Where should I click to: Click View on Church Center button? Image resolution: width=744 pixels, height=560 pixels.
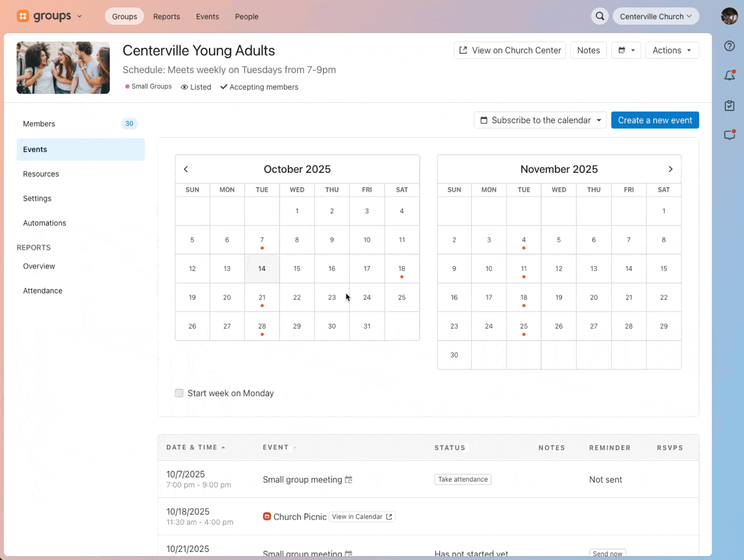coord(511,50)
